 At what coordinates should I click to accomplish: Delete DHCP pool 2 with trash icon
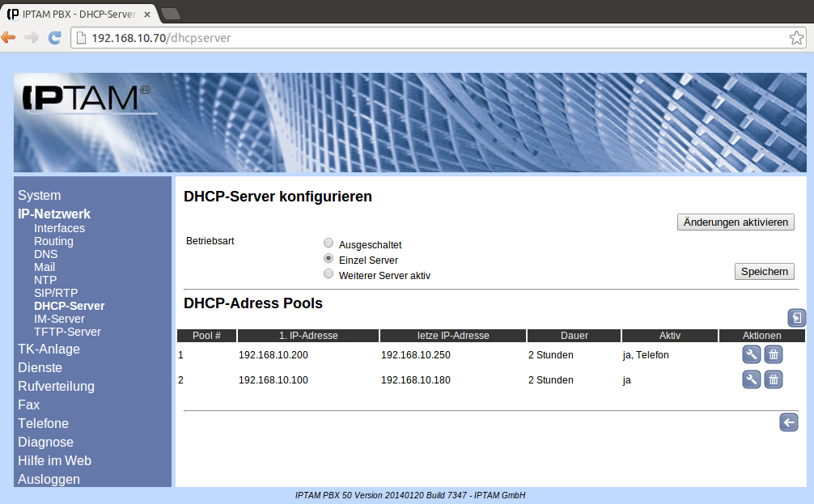click(x=774, y=380)
